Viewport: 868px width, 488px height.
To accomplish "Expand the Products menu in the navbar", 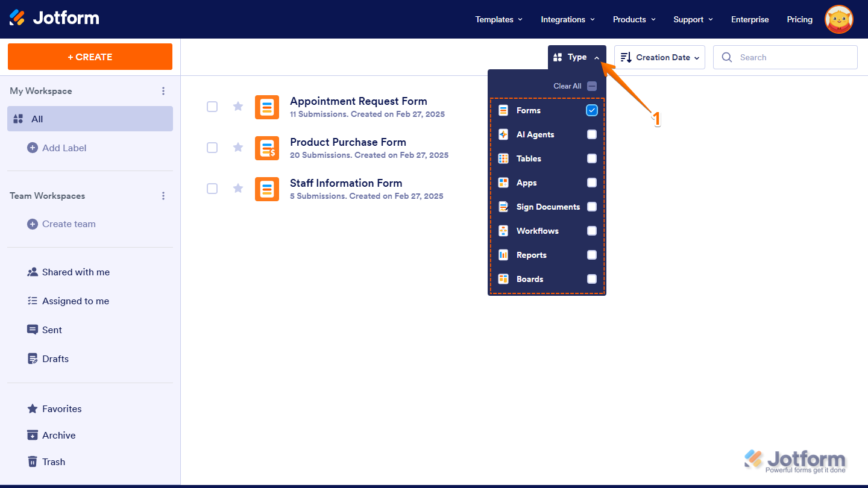I will 634,19.
